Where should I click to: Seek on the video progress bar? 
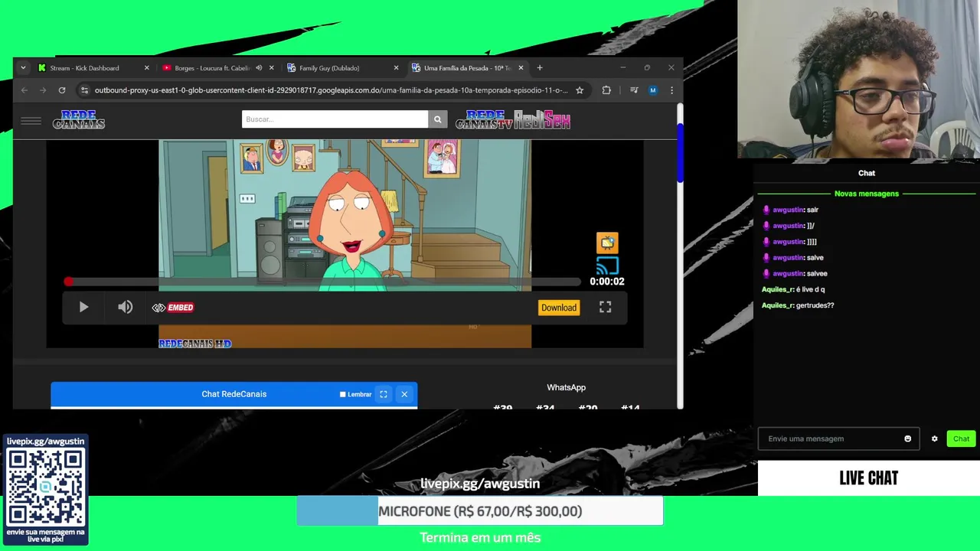tap(324, 282)
